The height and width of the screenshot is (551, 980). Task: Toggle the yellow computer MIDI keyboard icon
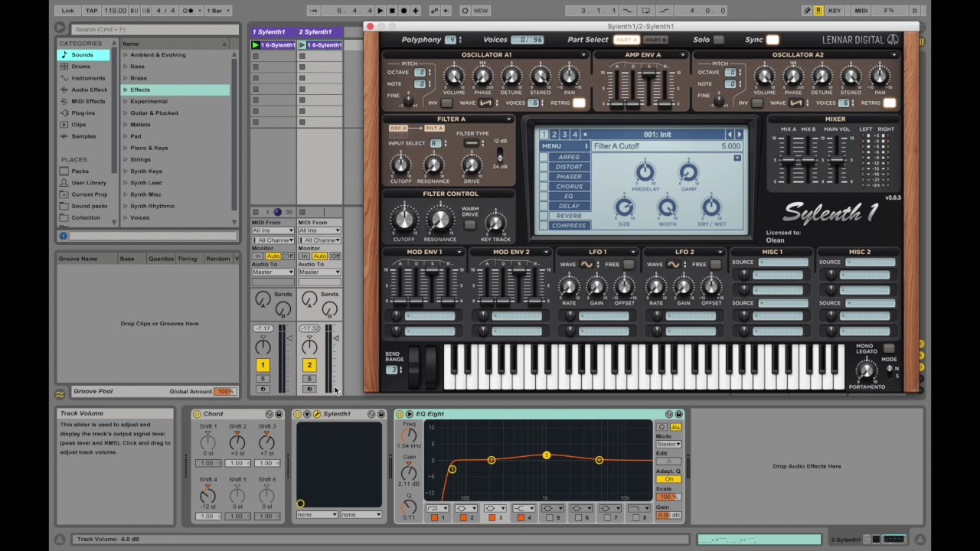pyautogui.click(x=818, y=11)
